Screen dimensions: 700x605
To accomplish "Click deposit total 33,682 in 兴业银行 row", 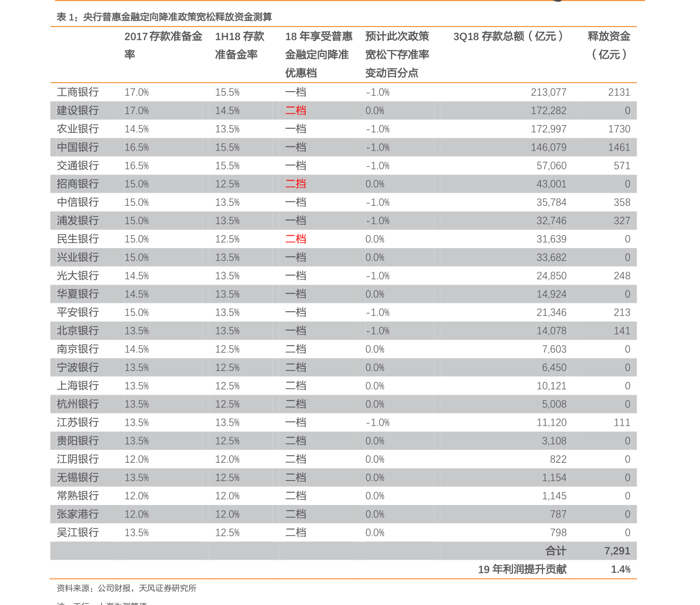I will click(551, 257).
